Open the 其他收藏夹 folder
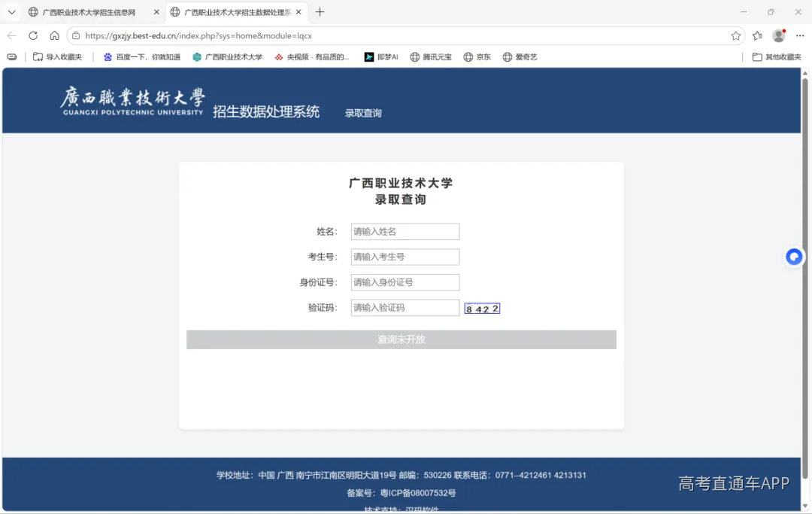Image resolution: width=812 pixels, height=514 pixels. coord(776,57)
